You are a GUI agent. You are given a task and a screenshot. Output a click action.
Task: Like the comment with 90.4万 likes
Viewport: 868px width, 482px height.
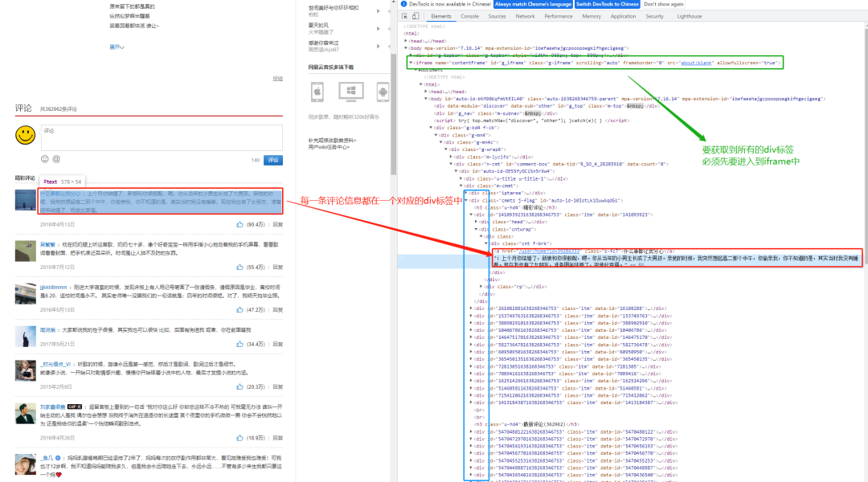[x=240, y=224]
